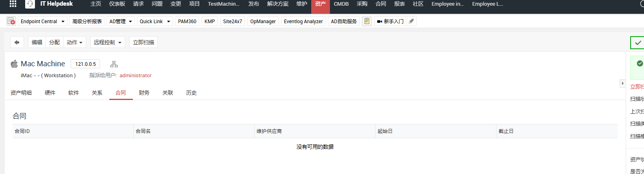Image resolution: width=644 pixels, height=174 pixels.
Task: Open the administrator user link
Action: pyautogui.click(x=135, y=76)
